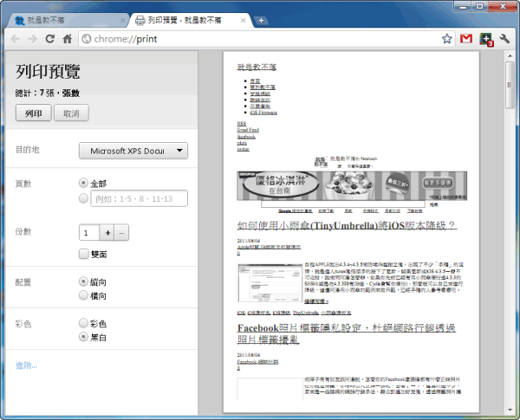Select the custom page range radio button

[x=83, y=198]
